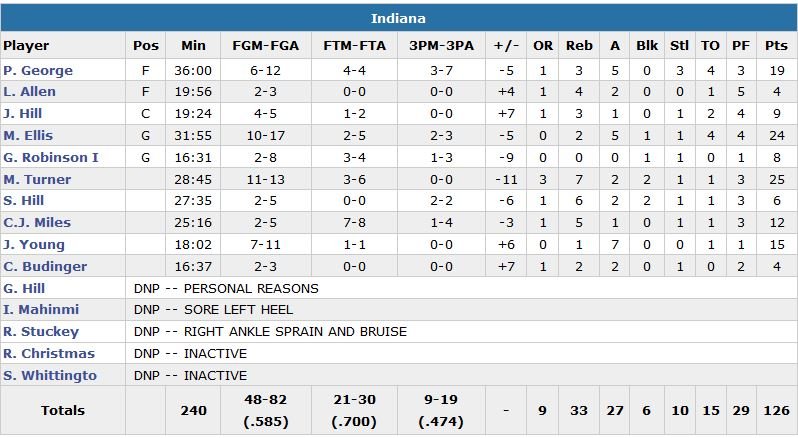Image resolution: width=798 pixels, height=438 pixels.
Task: Select the Pts column header
Action: [776, 46]
